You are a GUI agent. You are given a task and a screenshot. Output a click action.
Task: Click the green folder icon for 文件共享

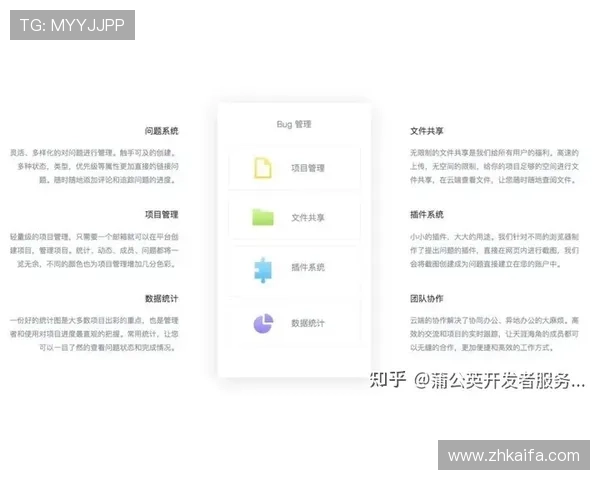(x=263, y=217)
